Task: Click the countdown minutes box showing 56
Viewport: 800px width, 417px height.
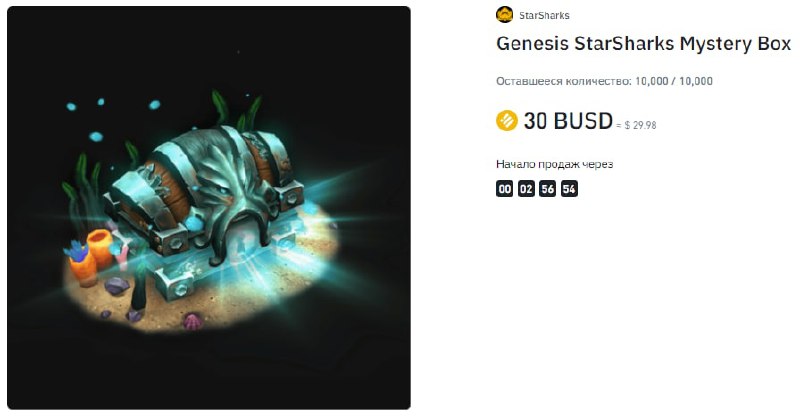Action: 547,189
